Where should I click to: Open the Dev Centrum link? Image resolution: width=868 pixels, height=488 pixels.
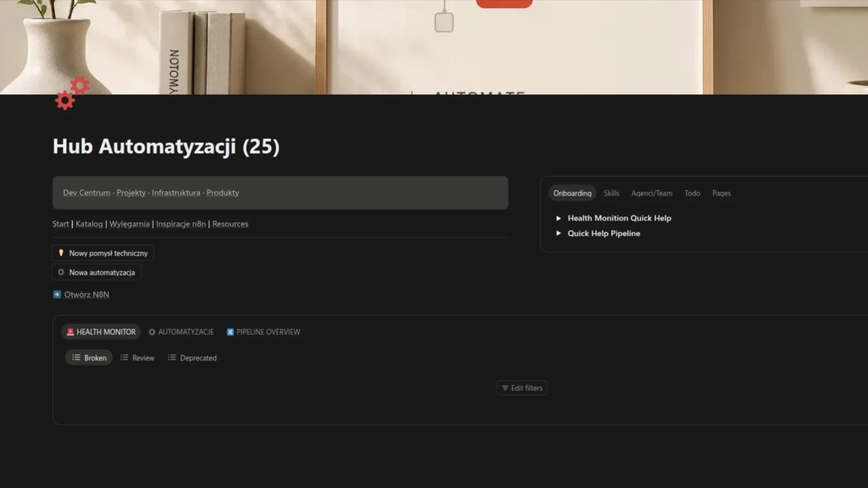coord(86,192)
